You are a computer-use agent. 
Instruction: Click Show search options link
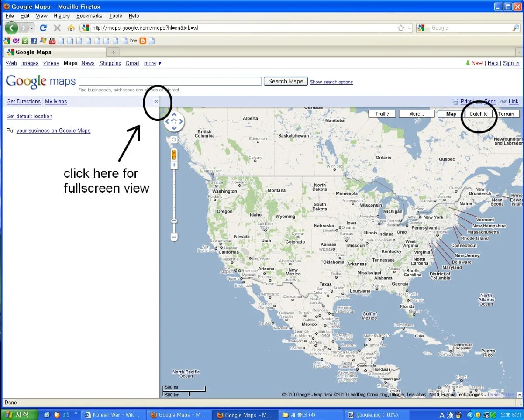pyautogui.click(x=331, y=82)
